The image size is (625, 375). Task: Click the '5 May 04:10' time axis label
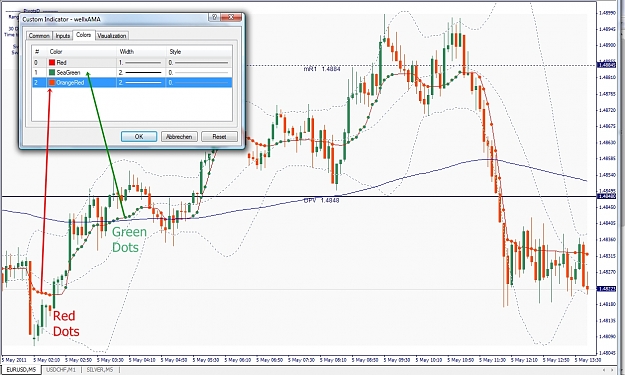click(x=142, y=360)
